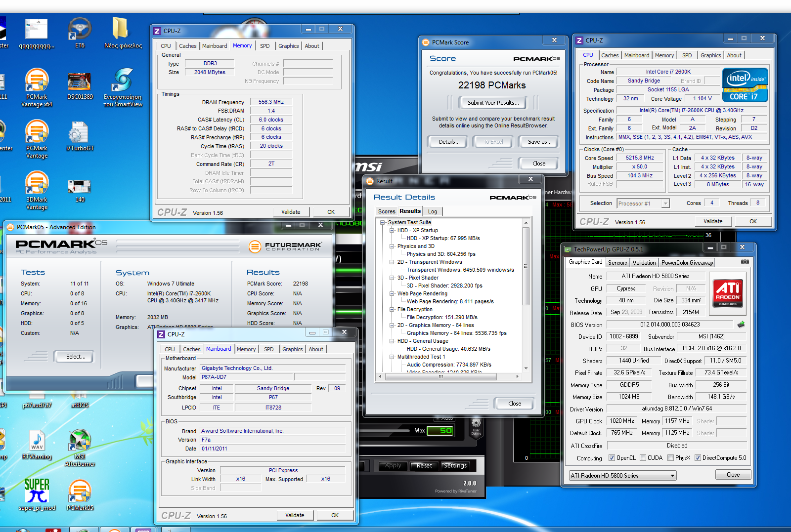Image resolution: width=791 pixels, height=532 pixels.
Task: Open the Νέος φάκελος folder icon
Action: [x=123, y=32]
